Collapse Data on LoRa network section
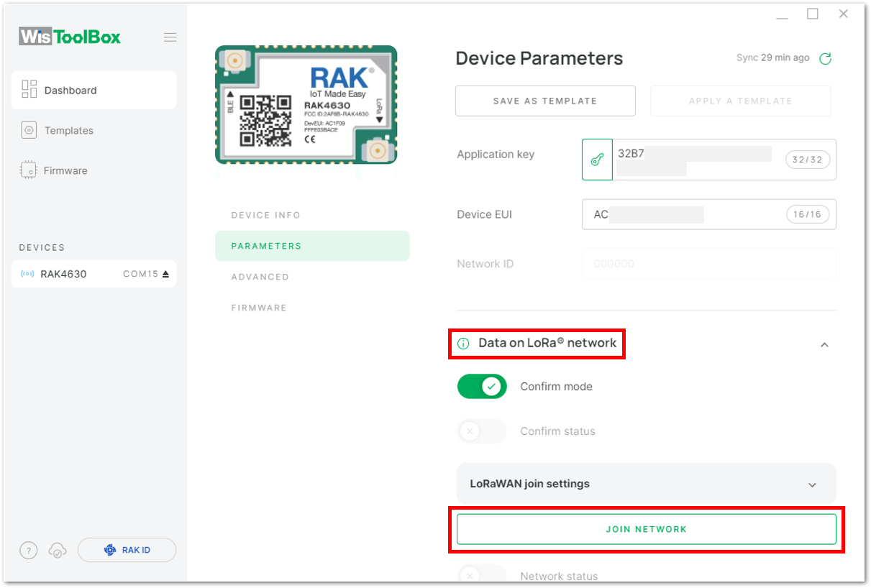871x588 pixels. click(825, 344)
